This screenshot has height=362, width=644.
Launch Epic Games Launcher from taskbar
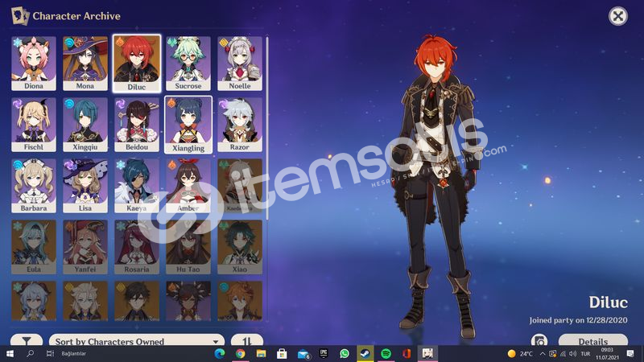tap(324, 354)
